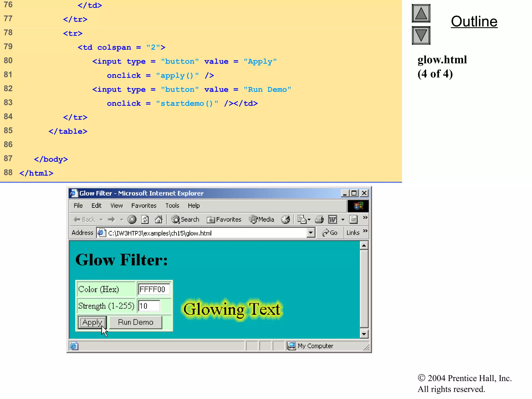The height and width of the screenshot is (399, 532).
Task: Click the Favorites toolbar button
Action: [224, 220]
